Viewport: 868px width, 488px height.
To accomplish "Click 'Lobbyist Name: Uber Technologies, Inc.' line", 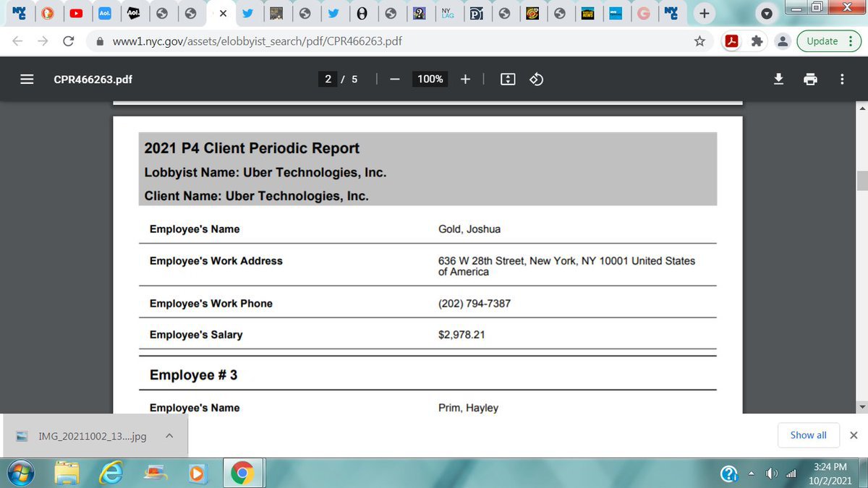I will coord(265,173).
